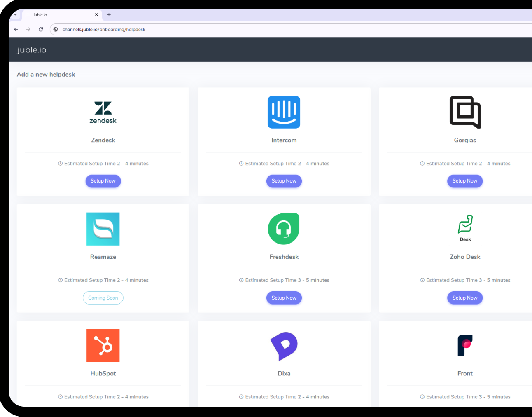
Task: Click the clock icon in Freshdesk card
Action: pyautogui.click(x=241, y=280)
